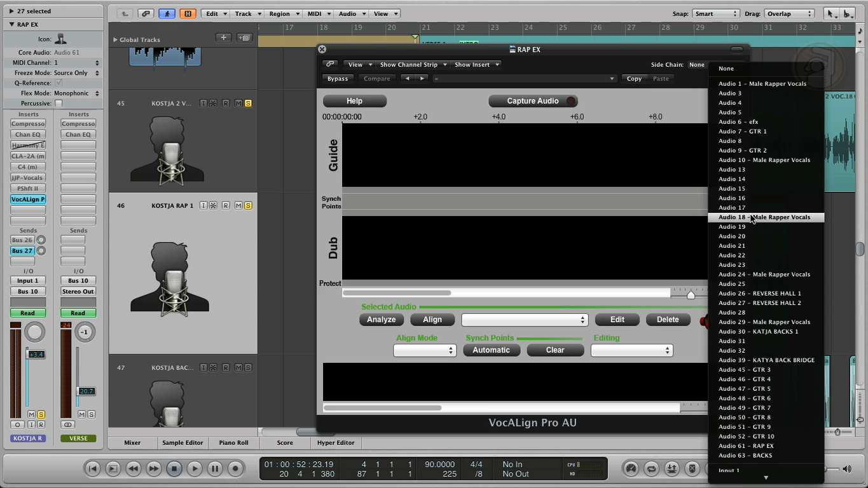Image resolution: width=868 pixels, height=488 pixels.
Task: Mute the KOSTJA R channel strip
Action: coord(31,414)
